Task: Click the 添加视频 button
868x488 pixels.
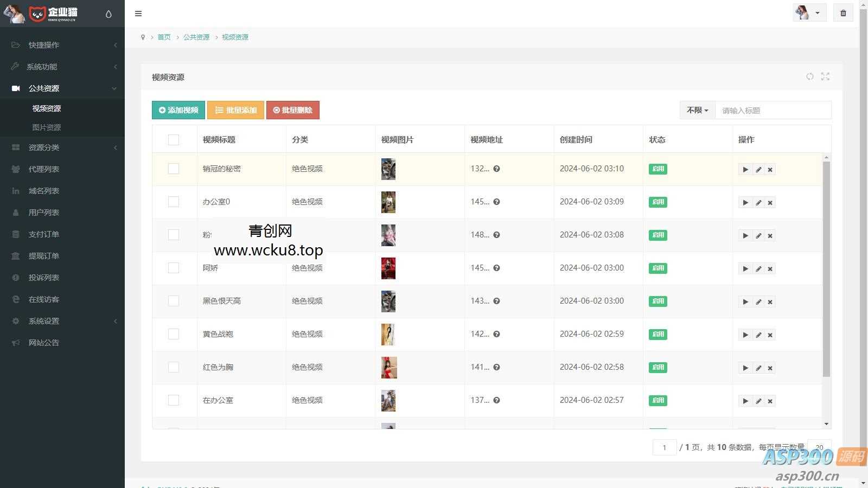Action: point(178,110)
